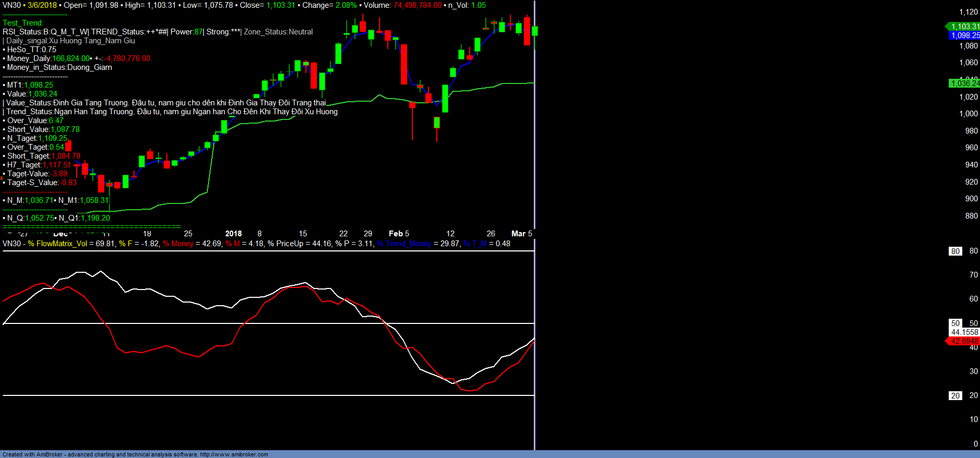Click the Zone_Status:Neutral text
Screen dimensions: 980x458
click(278, 32)
